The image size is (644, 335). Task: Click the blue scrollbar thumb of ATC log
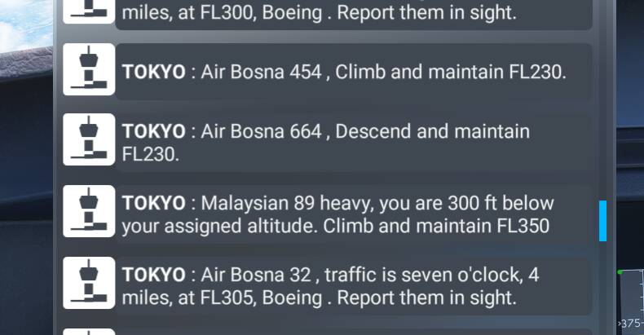(x=602, y=220)
